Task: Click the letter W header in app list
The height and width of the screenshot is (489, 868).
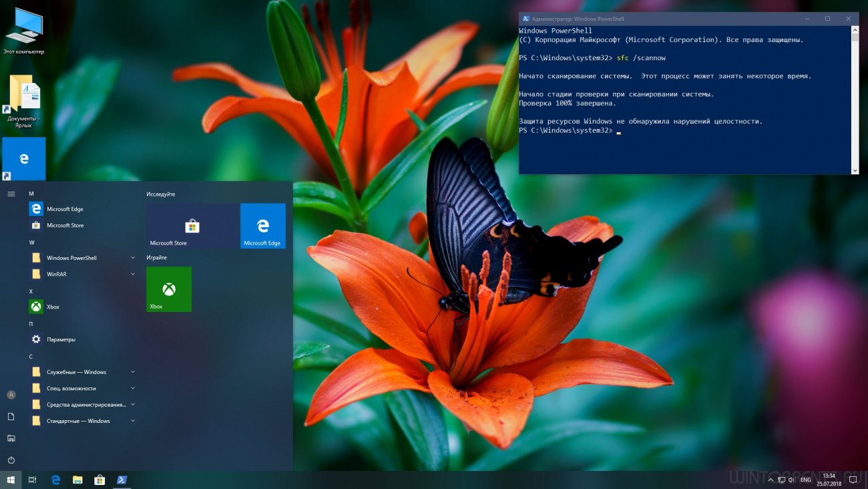Action: tap(31, 242)
